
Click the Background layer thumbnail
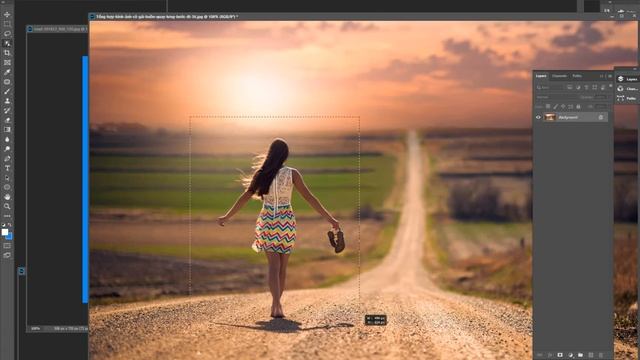(x=550, y=117)
